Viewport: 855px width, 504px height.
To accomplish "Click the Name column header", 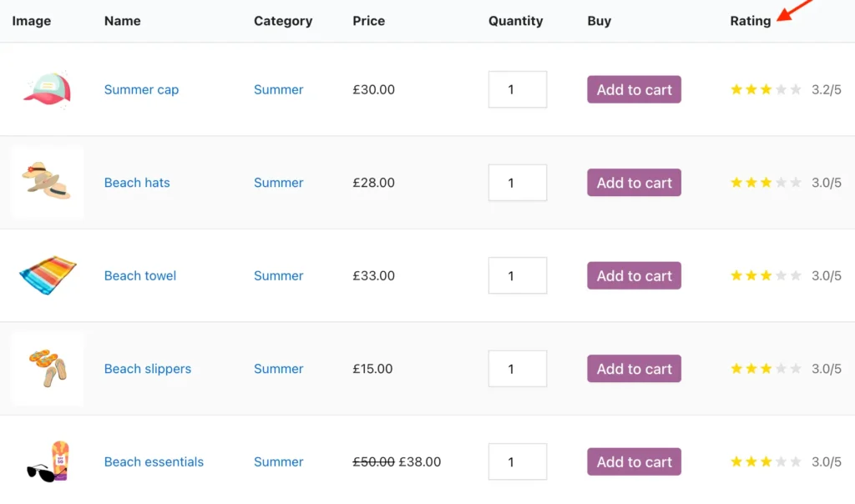I will (122, 21).
